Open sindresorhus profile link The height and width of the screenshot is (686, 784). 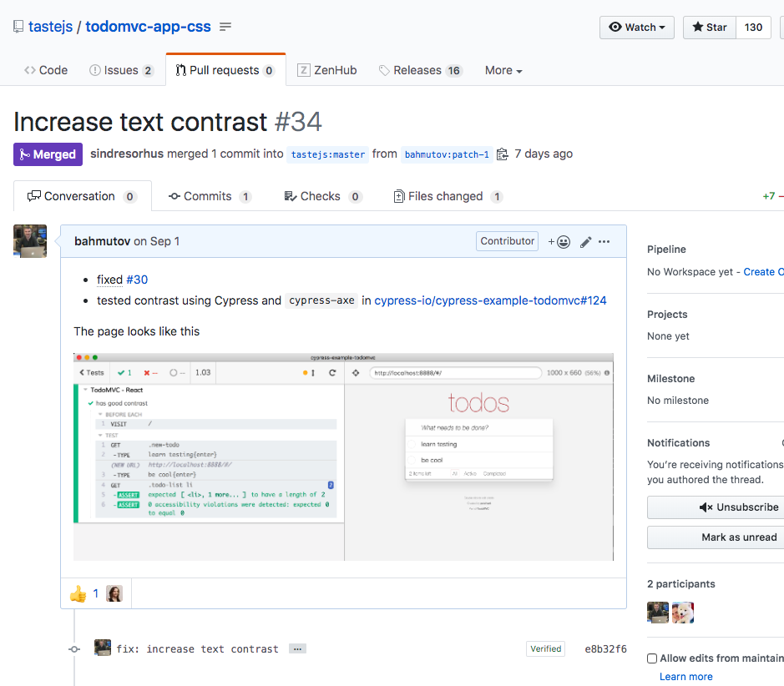tap(127, 154)
